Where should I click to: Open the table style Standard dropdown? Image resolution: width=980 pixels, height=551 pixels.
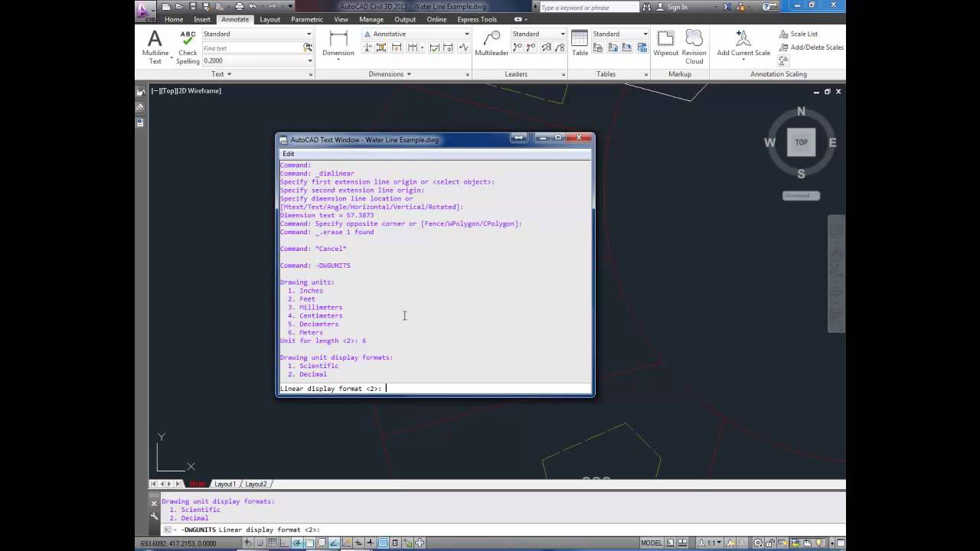click(x=620, y=34)
